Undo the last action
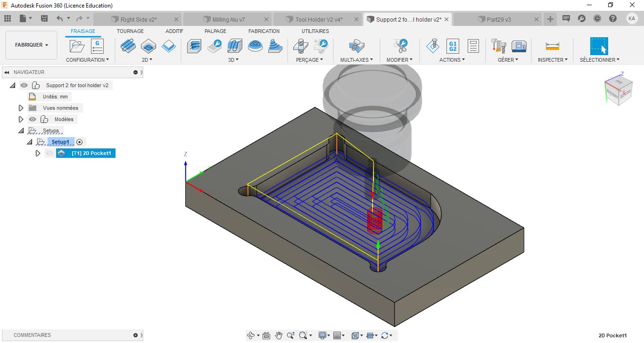 [x=60, y=18]
